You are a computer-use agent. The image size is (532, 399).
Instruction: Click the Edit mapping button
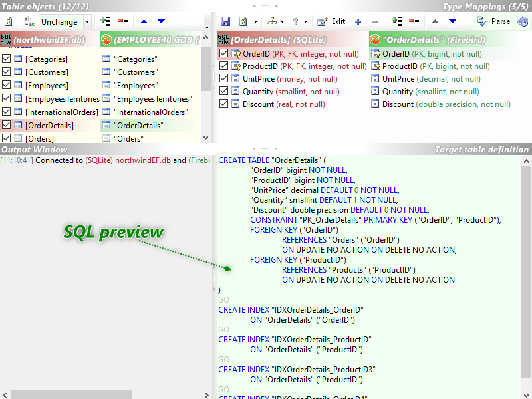click(x=331, y=21)
